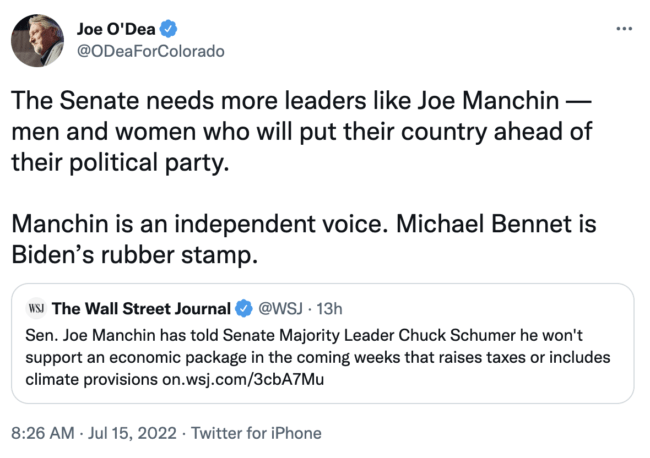This screenshot has width=650, height=458.
Task: Click Joe O'Dea's profile avatar photo
Action: point(39,41)
